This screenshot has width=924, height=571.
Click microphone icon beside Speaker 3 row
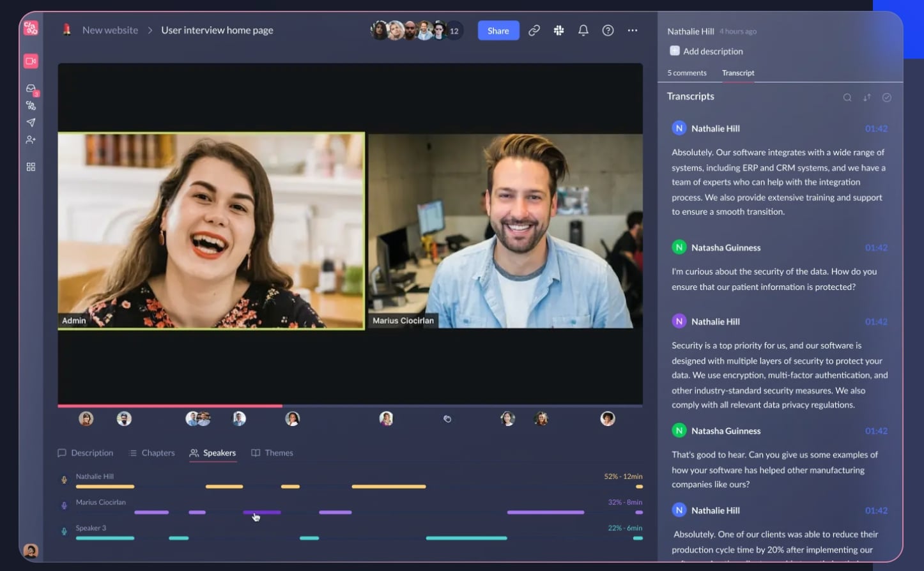pyautogui.click(x=64, y=531)
